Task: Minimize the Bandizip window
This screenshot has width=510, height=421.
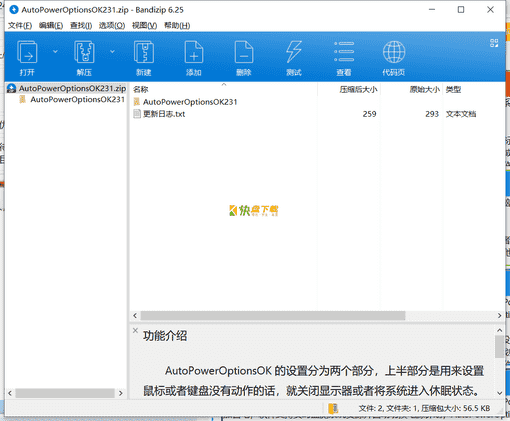Action: (x=432, y=10)
